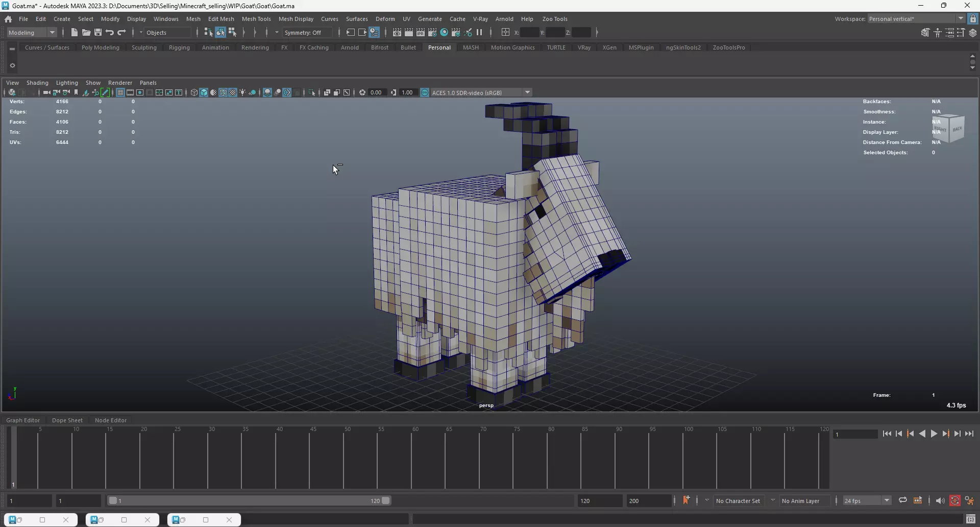The height and width of the screenshot is (527, 980).
Task: Expand the No Anim Layer arrow
Action: (x=773, y=500)
